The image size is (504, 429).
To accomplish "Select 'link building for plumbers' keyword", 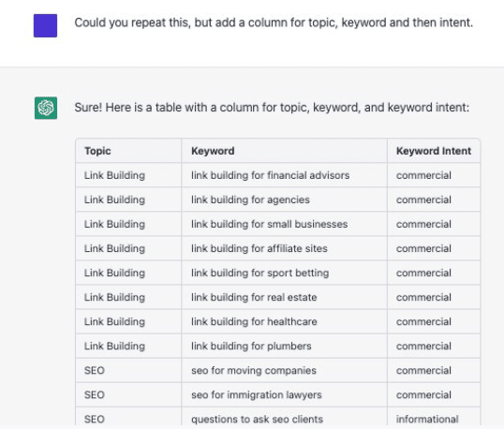I will click(x=251, y=346).
